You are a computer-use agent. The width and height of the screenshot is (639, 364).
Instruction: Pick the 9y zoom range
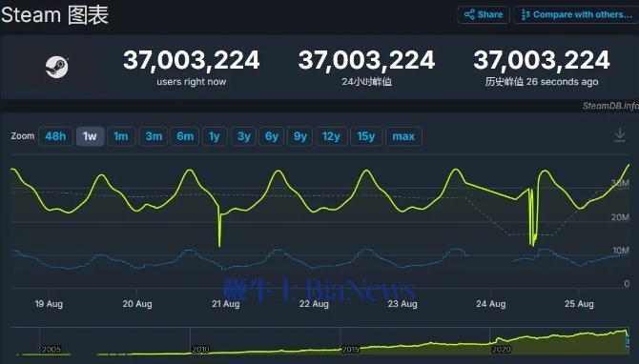pyautogui.click(x=299, y=136)
